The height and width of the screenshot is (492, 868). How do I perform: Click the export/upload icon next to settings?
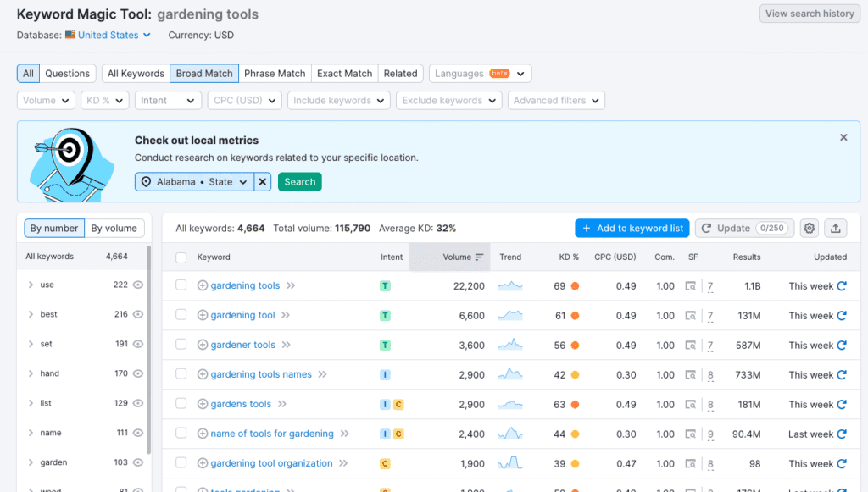[x=834, y=228]
